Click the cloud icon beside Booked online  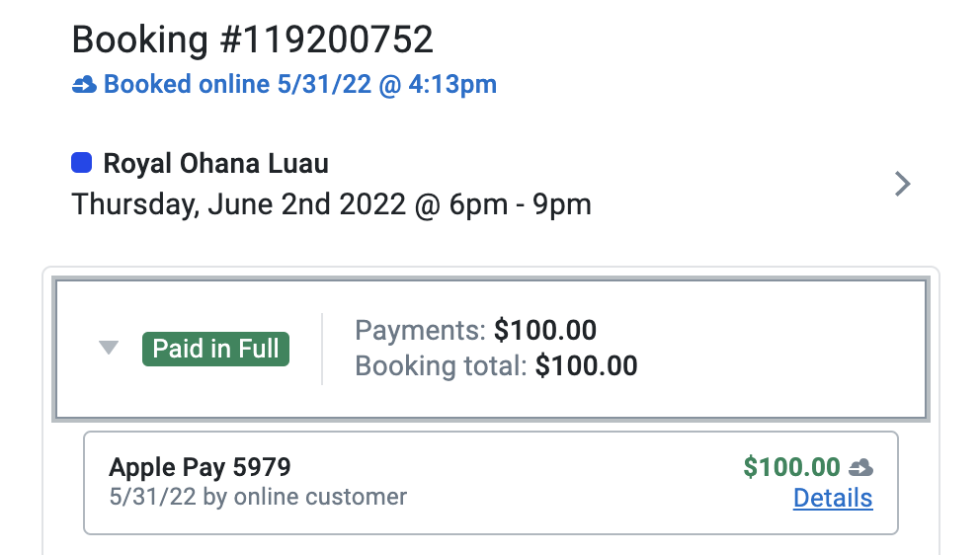point(84,84)
